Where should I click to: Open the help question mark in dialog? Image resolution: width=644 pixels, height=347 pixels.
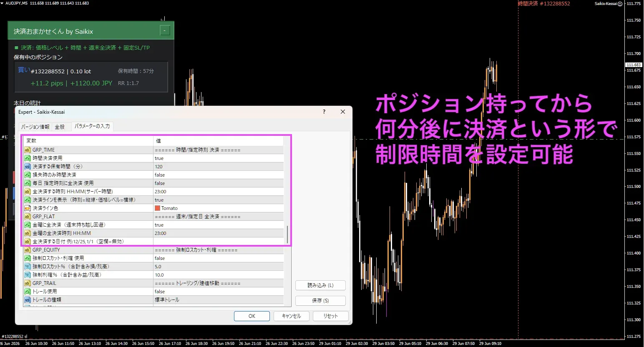pyautogui.click(x=324, y=112)
